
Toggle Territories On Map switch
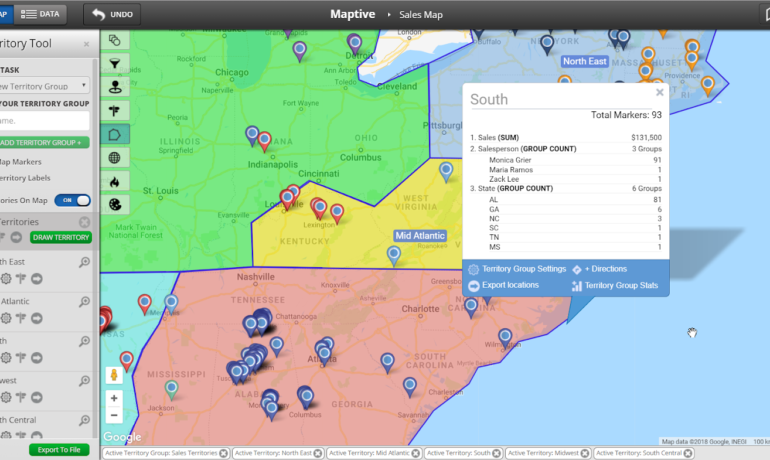tap(72, 200)
